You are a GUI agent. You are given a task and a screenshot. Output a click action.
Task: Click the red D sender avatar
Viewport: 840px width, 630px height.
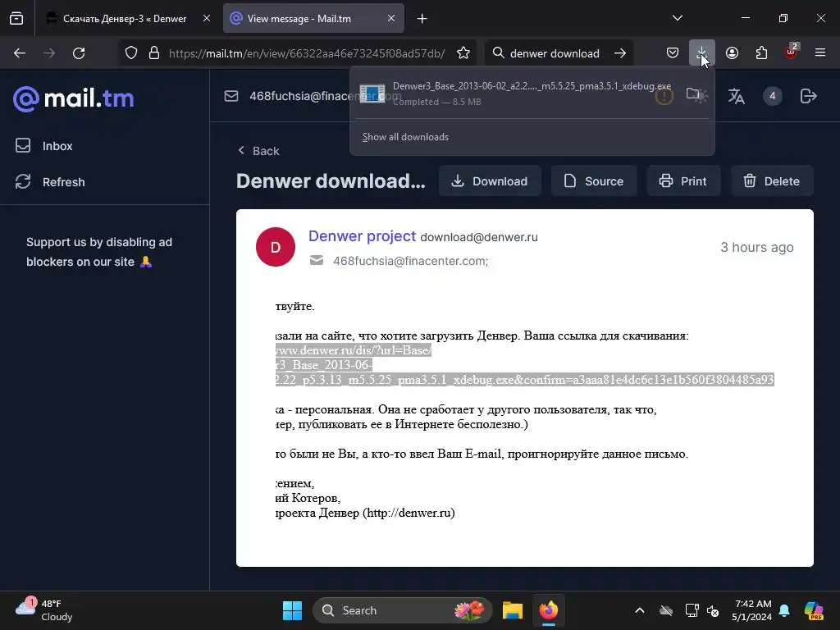(276, 247)
